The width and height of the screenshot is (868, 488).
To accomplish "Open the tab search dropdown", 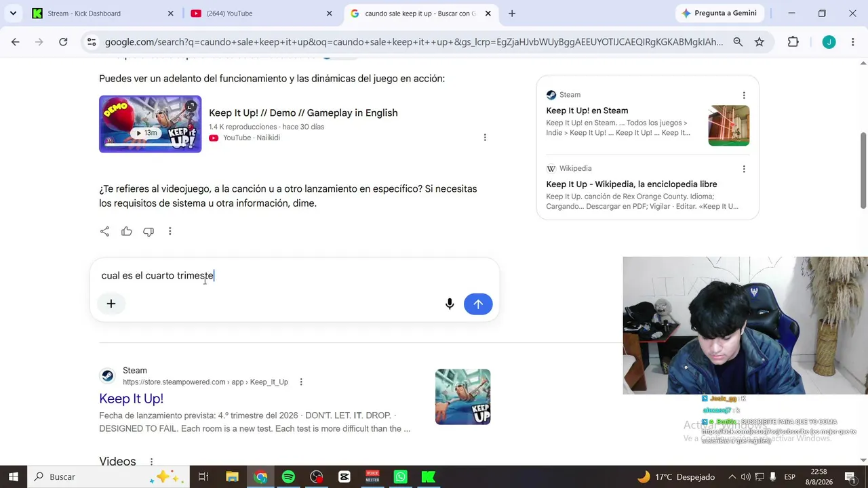I will [x=13, y=14].
